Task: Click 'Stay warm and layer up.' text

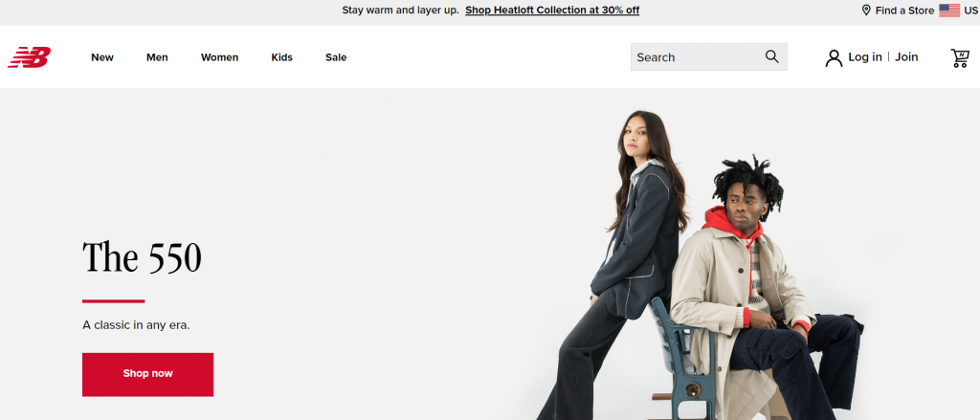Action: [x=400, y=10]
